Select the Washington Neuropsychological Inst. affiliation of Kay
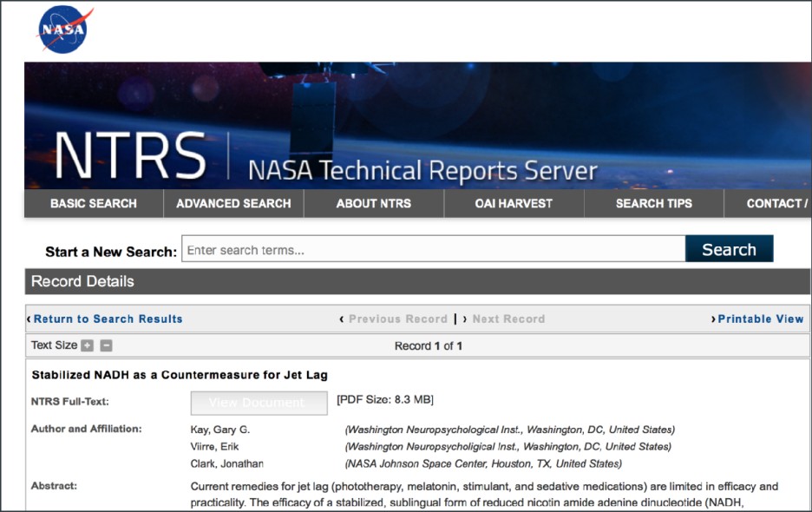Viewport: 812px width, 512px height. pyautogui.click(x=510, y=430)
